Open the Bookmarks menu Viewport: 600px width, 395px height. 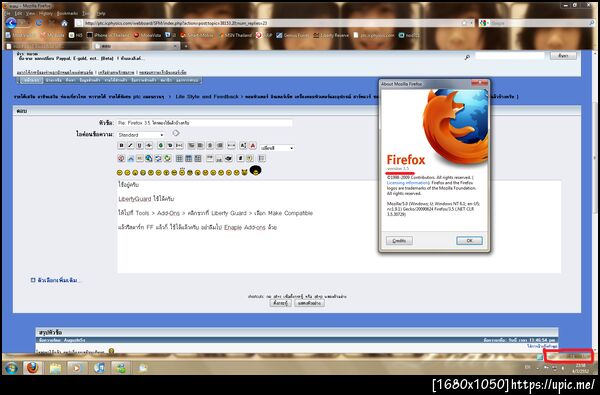67,13
